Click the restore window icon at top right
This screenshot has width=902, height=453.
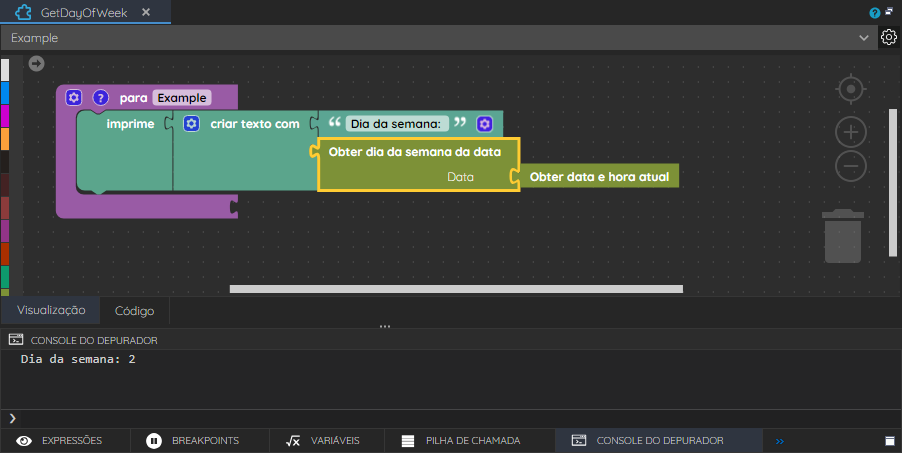coord(889,11)
